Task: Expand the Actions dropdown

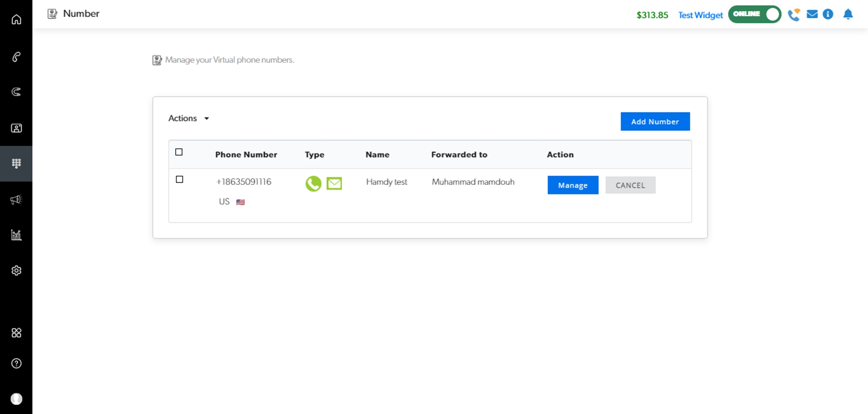Action: (x=189, y=118)
